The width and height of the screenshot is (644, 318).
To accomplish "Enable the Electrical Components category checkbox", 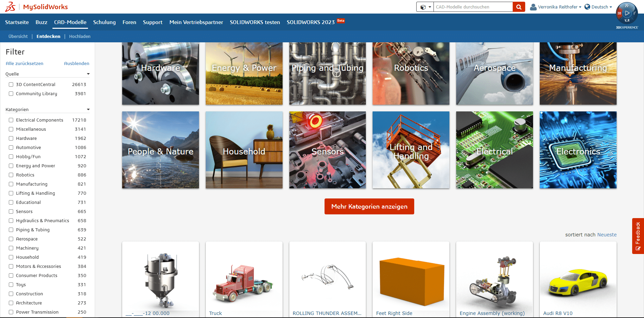I will tap(11, 120).
